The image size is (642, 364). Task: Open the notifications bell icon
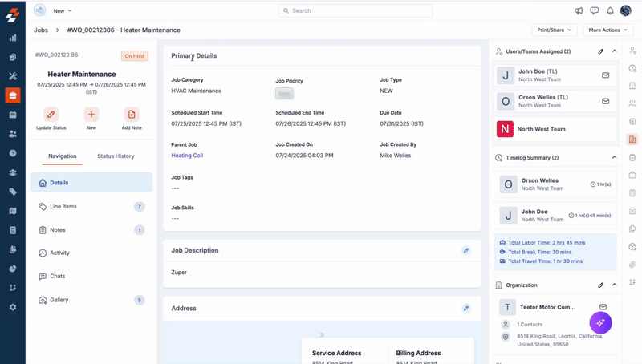611,10
